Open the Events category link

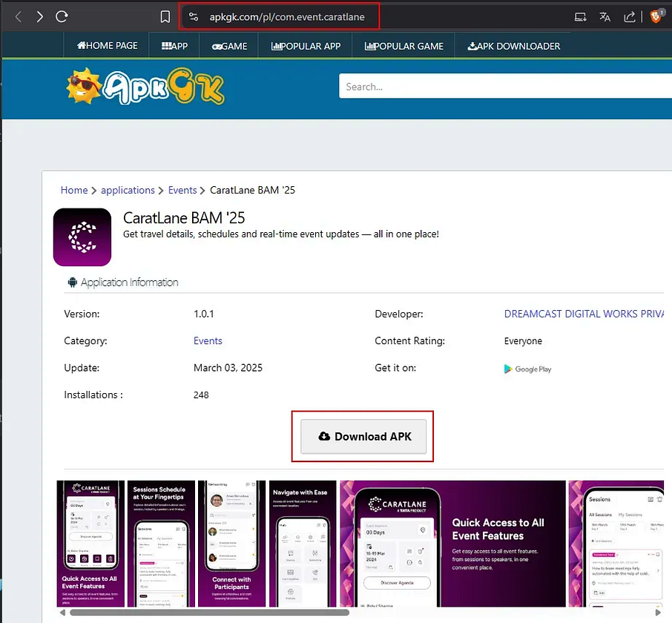coord(208,340)
